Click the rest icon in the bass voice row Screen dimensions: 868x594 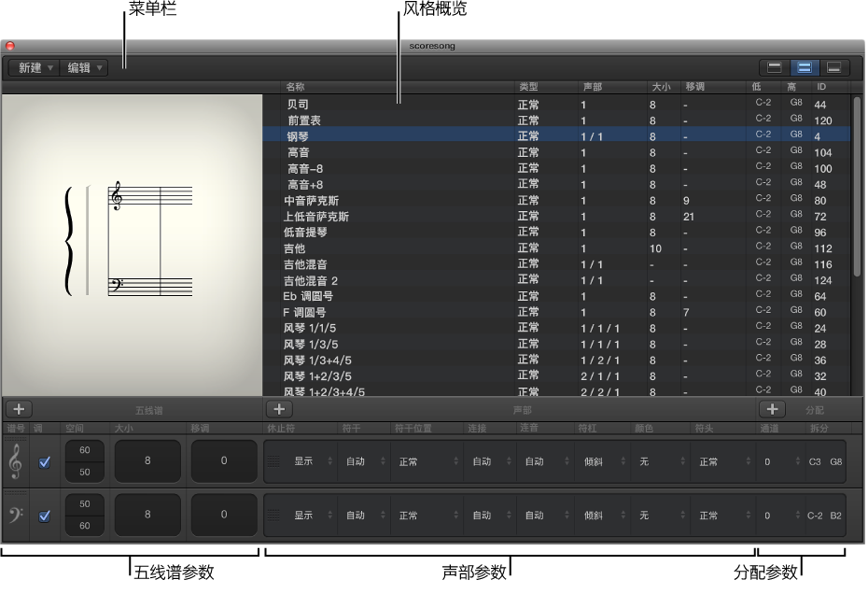pyautogui.click(x=273, y=515)
